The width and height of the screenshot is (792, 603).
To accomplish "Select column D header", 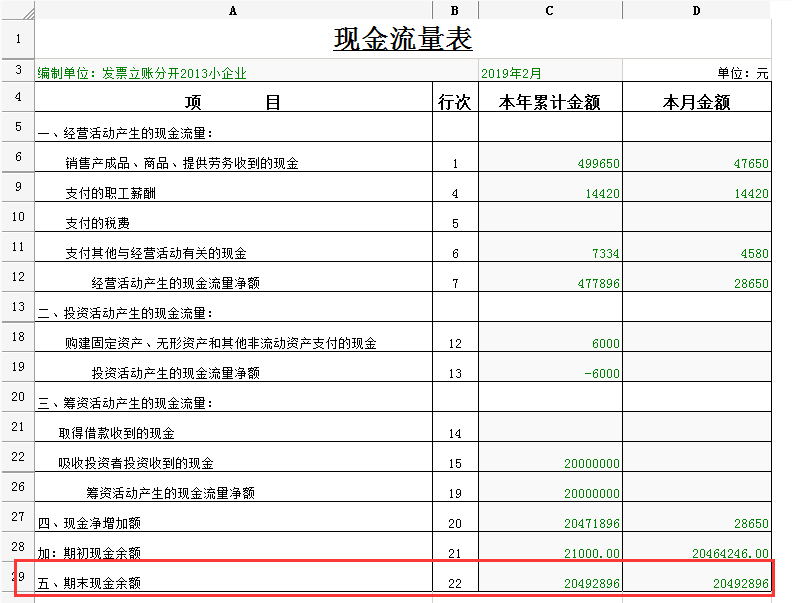I will tap(697, 10).
